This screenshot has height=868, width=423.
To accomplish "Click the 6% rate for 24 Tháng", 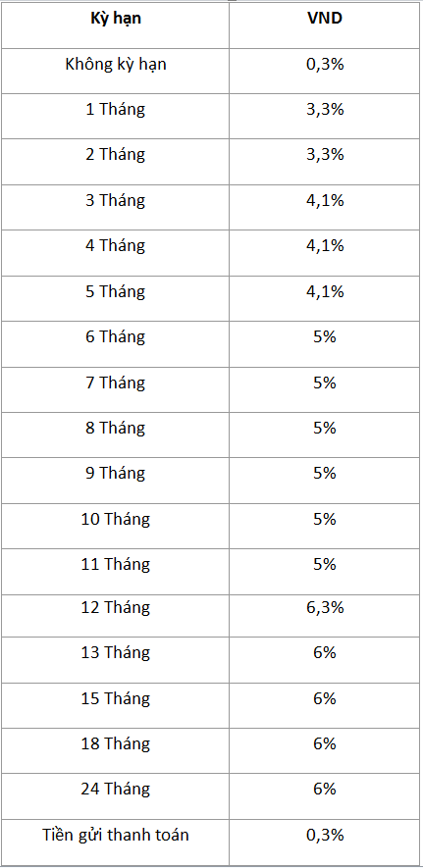I will click(325, 789).
